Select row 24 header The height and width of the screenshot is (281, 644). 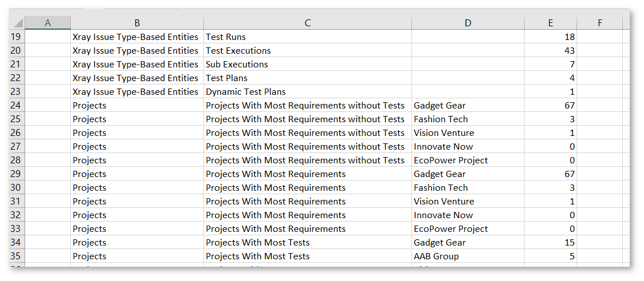(17, 106)
